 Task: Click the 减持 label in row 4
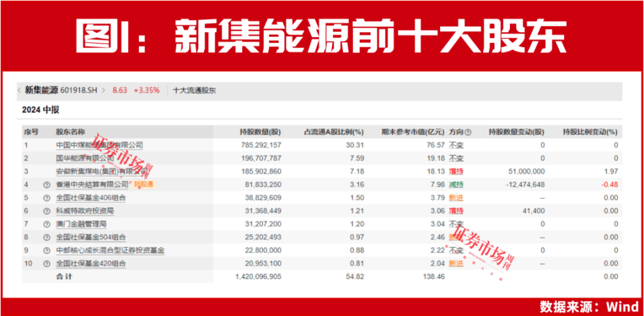coord(456,185)
